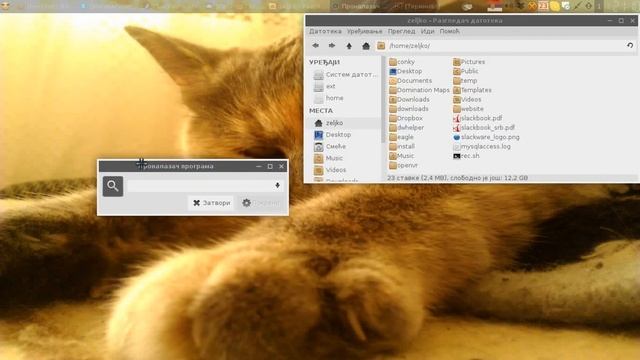The image size is (640, 360).
Task: Click the calendar 23 icon in top panel
Action: pyautogui.click(x=543, y=6)
